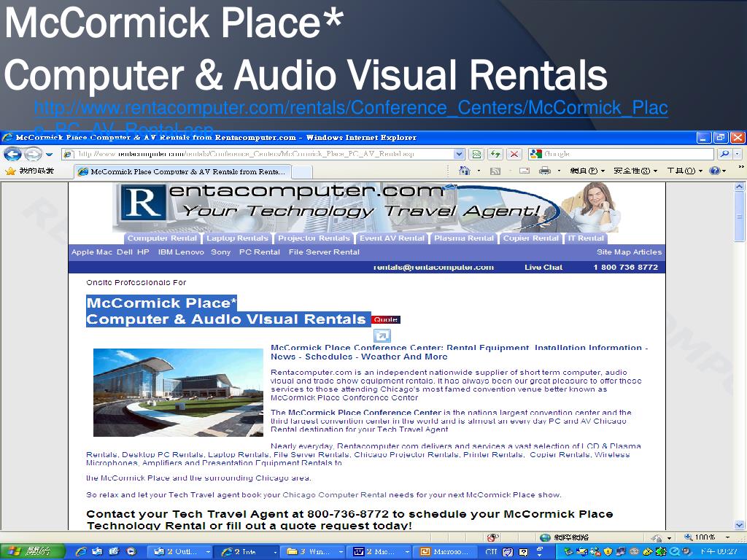This screenshot has height=560, width=747.
Task: Open the Projector Rentals tab
Action: click(314, 238)
